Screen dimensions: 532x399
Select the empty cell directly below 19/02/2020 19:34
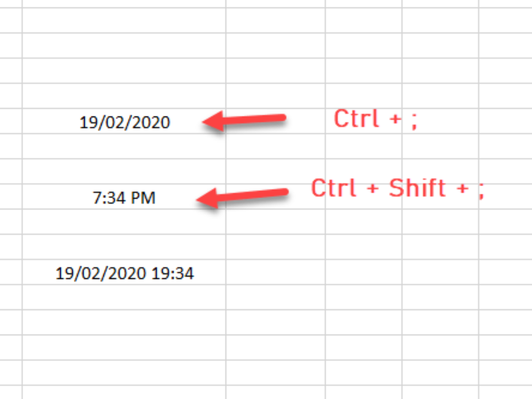[124, 297]
